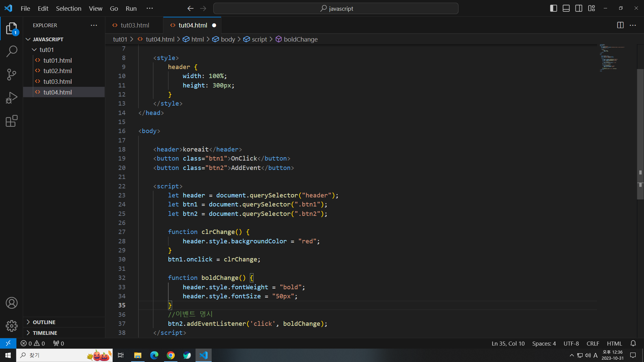644x362 pixels.
Task: Expand the OUTLINE section
Action: tap(44, 322)
